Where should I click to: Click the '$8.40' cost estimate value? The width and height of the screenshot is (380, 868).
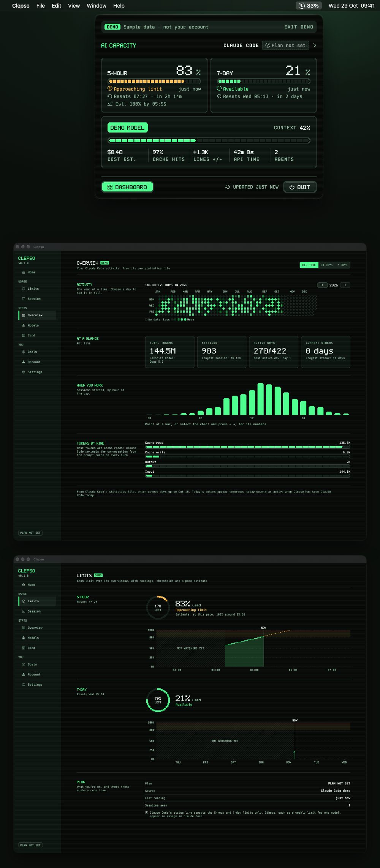115,152
